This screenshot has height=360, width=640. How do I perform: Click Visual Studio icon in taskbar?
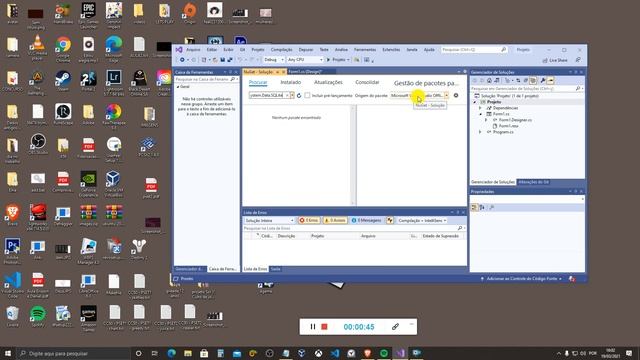pyautogui.click(x=400, y=353)
